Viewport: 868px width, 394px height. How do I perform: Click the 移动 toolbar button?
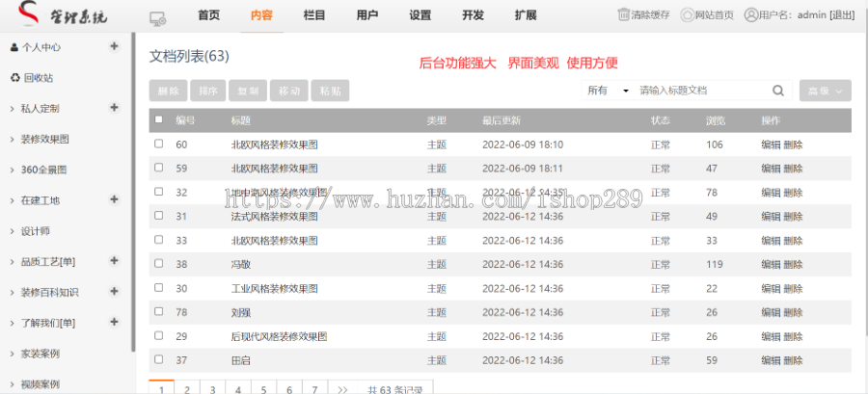click(289, 91)
